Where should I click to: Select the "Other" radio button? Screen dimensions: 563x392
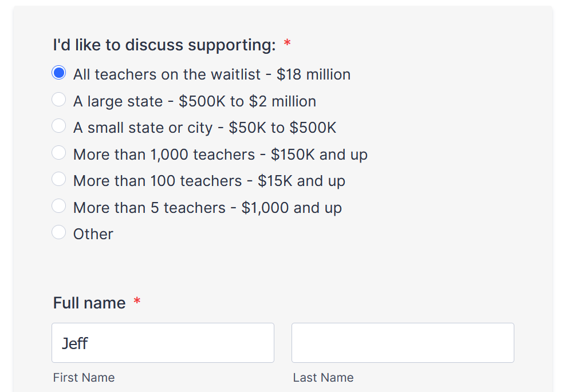59,232
